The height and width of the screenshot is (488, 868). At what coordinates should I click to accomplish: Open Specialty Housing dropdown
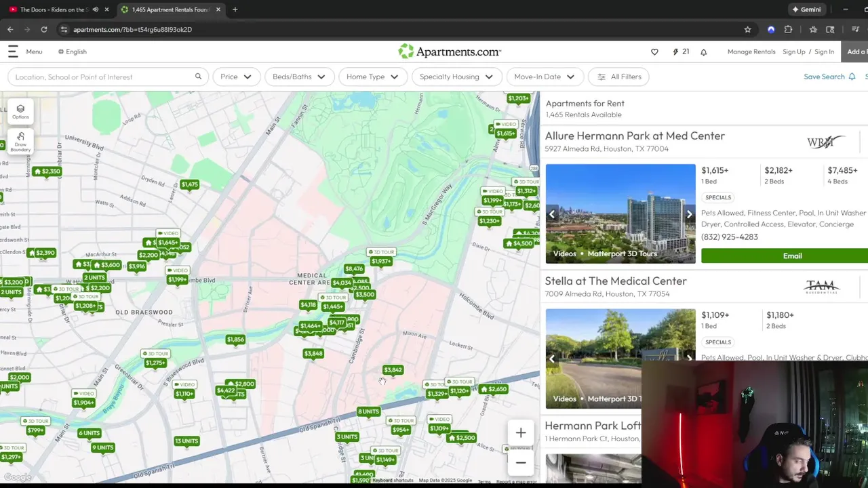[456, 77]
